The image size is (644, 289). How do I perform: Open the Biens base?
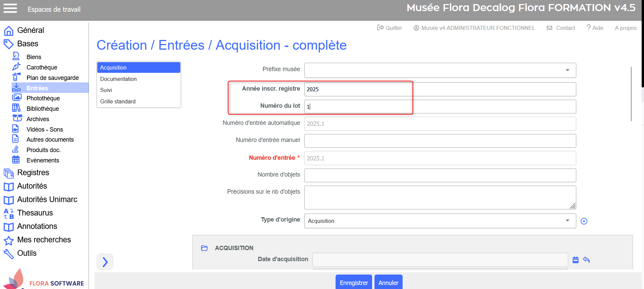[x=34, y=57]
